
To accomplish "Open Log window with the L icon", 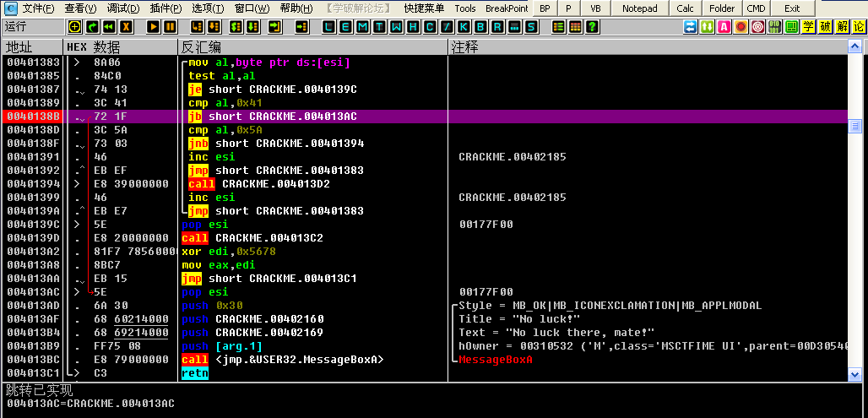I will click(x=329, y=26).
